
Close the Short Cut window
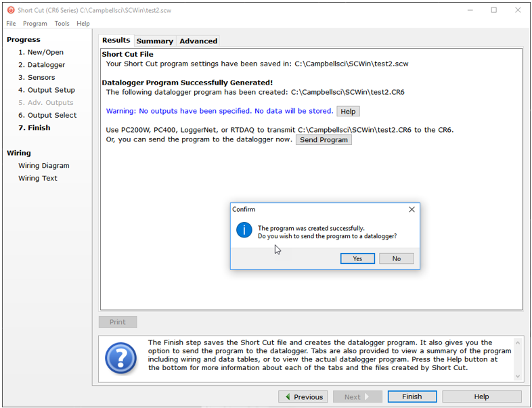[518, 10]
